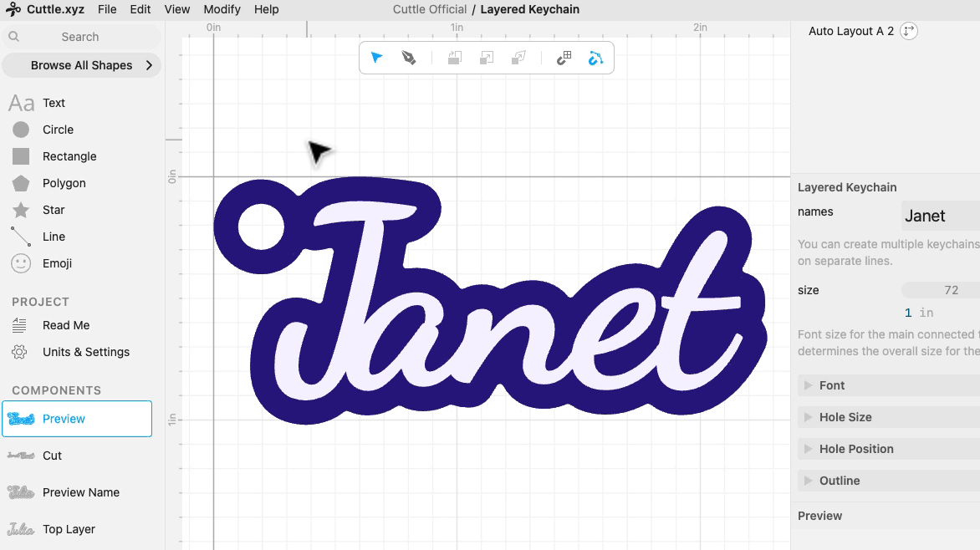Expand the Hole Size section

[x=889, y=417]
